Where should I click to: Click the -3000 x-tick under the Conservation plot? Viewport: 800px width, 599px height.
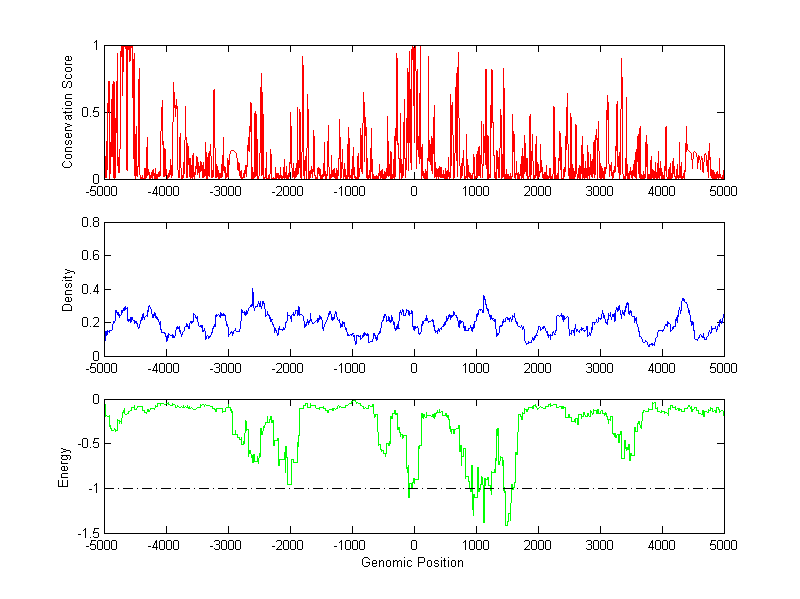[228, 191]
